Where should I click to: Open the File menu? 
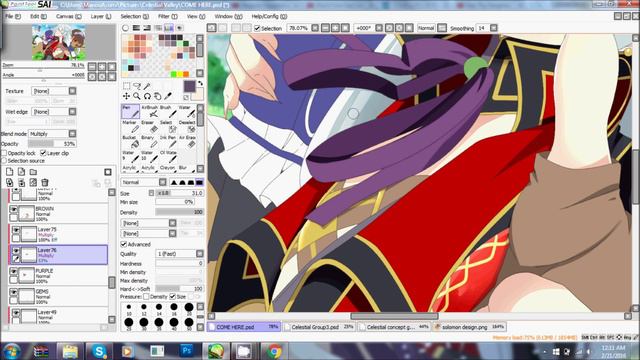point(13,16)
